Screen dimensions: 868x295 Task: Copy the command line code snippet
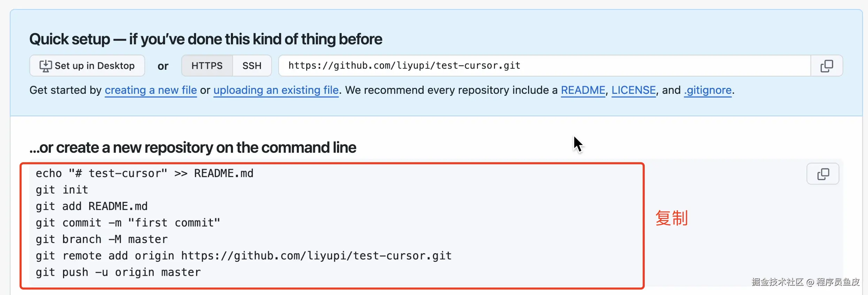pos(823,174)
